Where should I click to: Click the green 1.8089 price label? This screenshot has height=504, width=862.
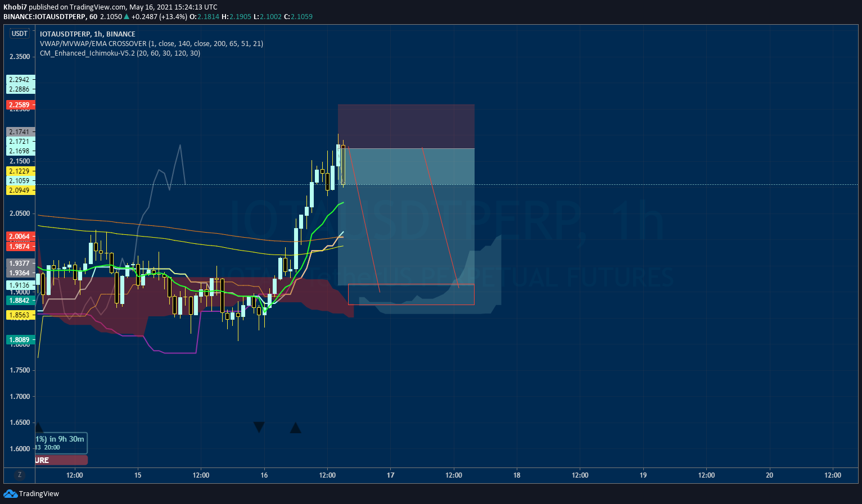tap(20, 339)
